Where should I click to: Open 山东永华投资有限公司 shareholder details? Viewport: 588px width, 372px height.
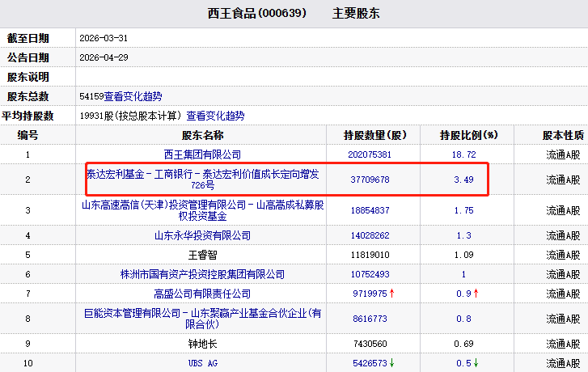point(202,235)
